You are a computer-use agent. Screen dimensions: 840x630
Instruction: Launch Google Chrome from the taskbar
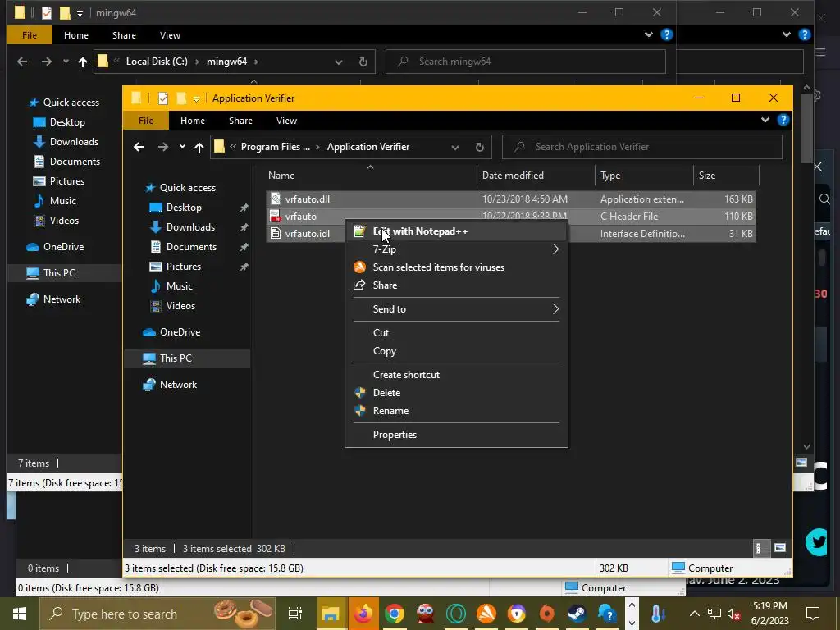[395, 614]
